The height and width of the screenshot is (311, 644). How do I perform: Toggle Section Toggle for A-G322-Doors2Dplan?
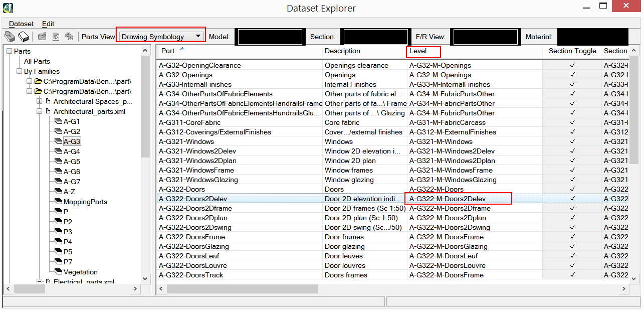point(572,218)
